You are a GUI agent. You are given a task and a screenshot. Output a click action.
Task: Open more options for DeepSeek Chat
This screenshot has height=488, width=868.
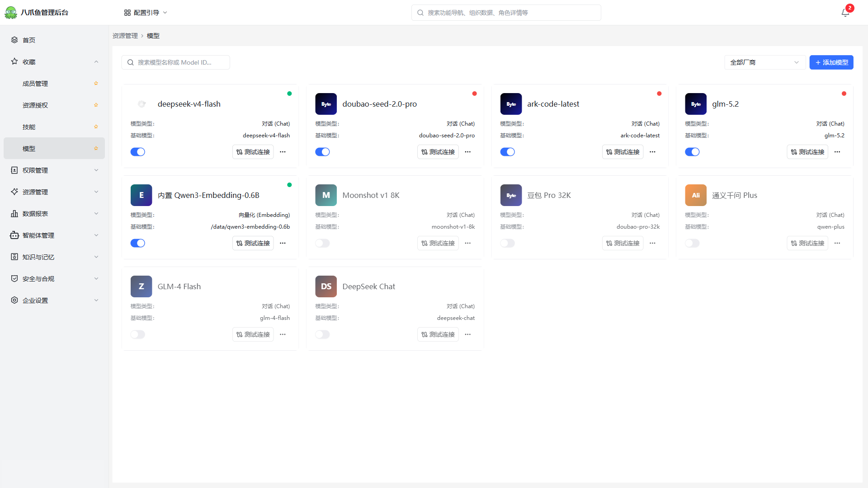click(467, 334)
